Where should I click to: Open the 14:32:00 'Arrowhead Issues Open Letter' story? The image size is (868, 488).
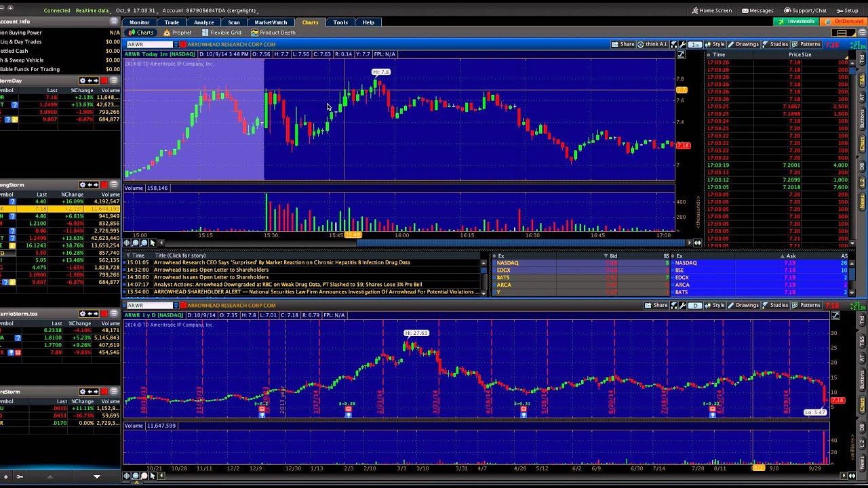click(x=211, y=270)
